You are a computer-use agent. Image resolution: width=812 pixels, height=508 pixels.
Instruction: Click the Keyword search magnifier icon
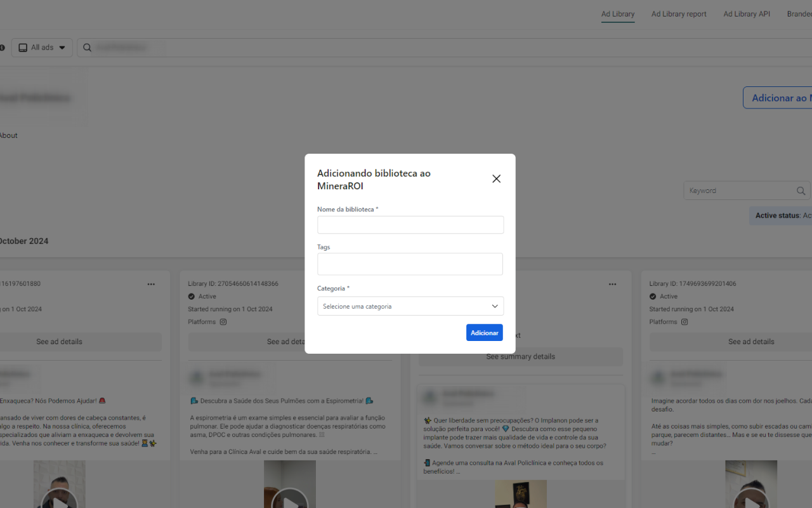click(x=801, y=190)
